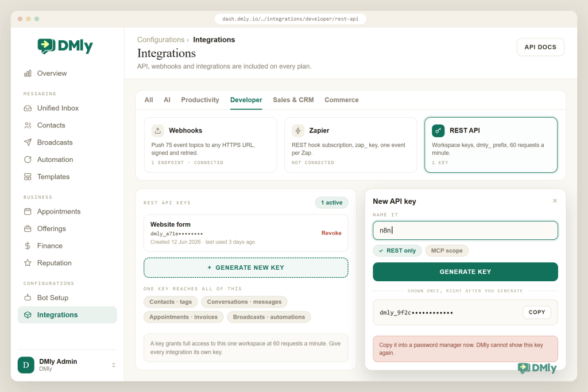The image size is (588, 392).
Task: Open Automation in sidebar
Action: pos(68,160)
